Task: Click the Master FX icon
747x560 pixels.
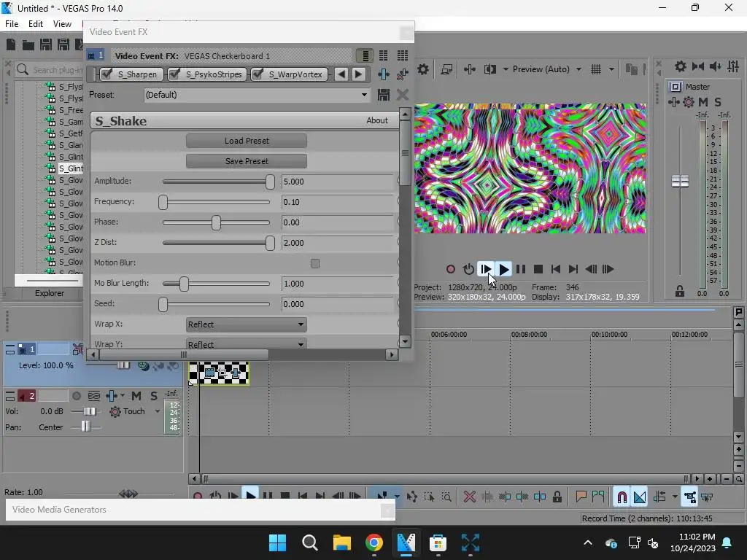Action: coord(673,102)
